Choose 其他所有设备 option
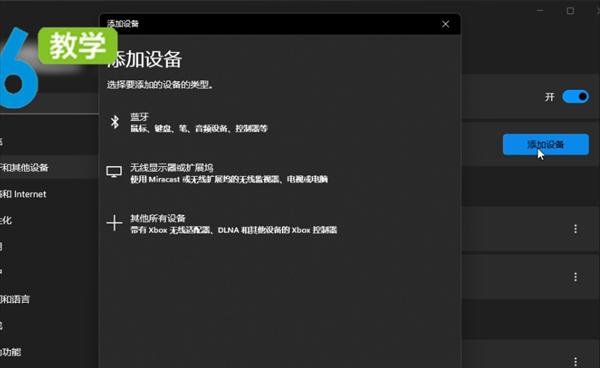Image resolution: width=600 pixels, height=368 pixels. coord(222,224)
